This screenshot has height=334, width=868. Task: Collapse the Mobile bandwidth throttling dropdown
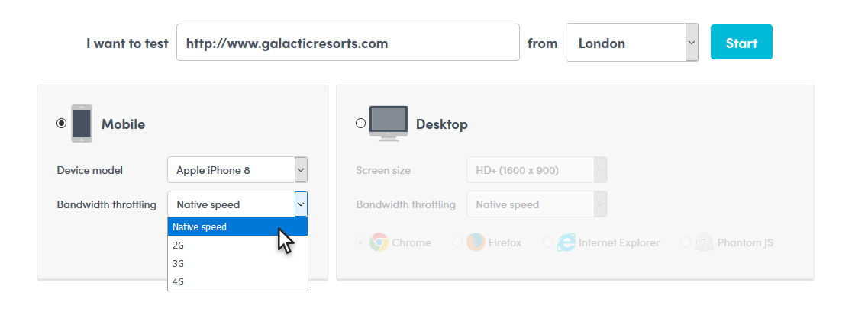coord(237,204)
